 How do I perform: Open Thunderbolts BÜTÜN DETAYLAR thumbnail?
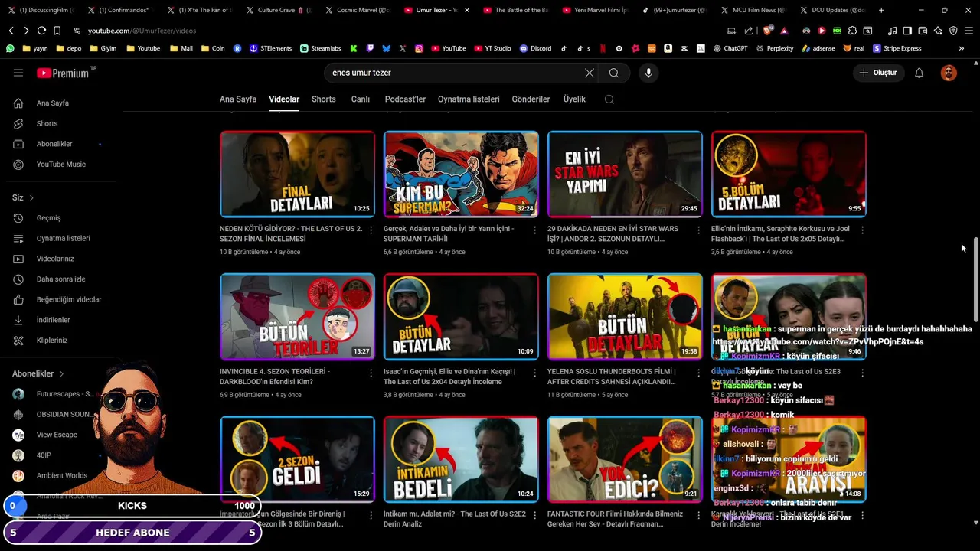coord(625,317)
